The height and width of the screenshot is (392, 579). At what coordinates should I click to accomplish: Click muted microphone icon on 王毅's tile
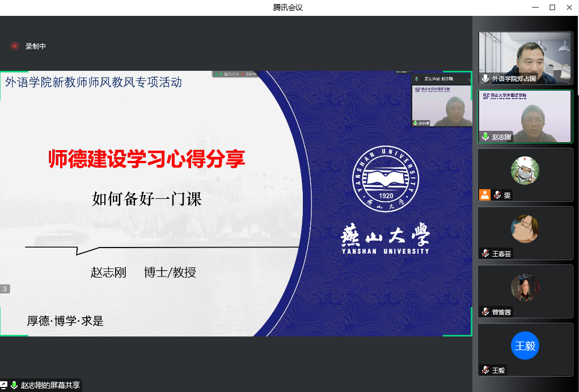[x=485, y=370]
